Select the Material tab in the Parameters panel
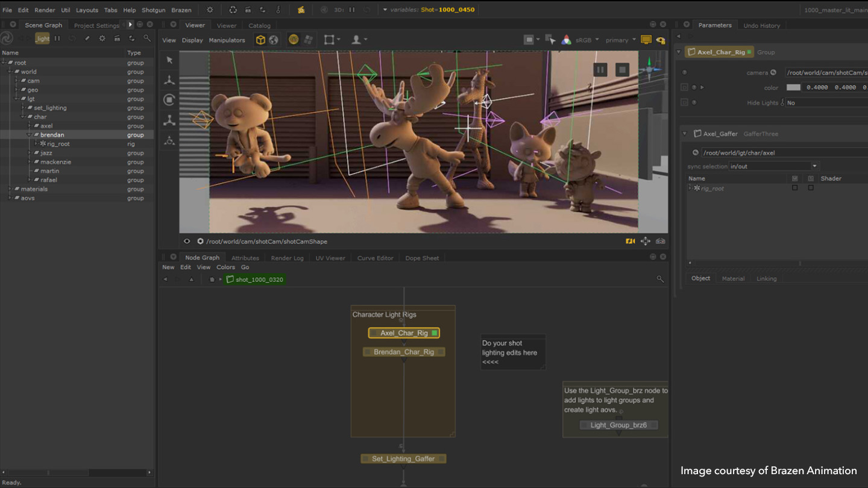 [x=733, y=278]
